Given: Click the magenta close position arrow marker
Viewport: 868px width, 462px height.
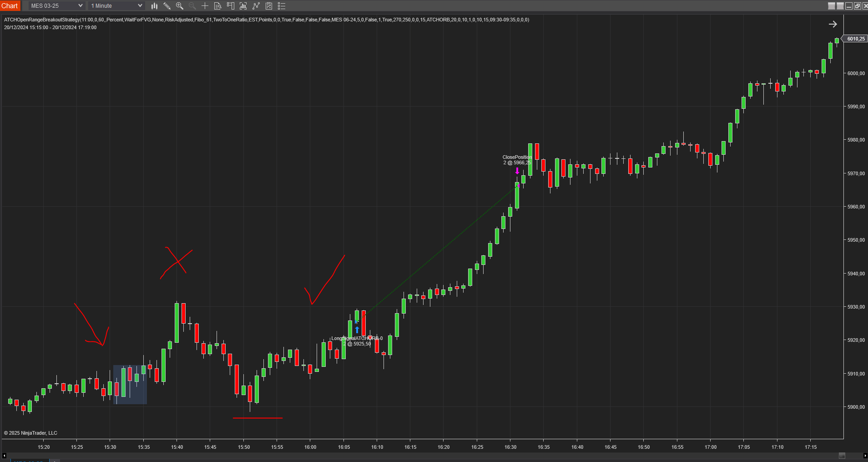Looking at the screenshot, I should tap(517, 171).
